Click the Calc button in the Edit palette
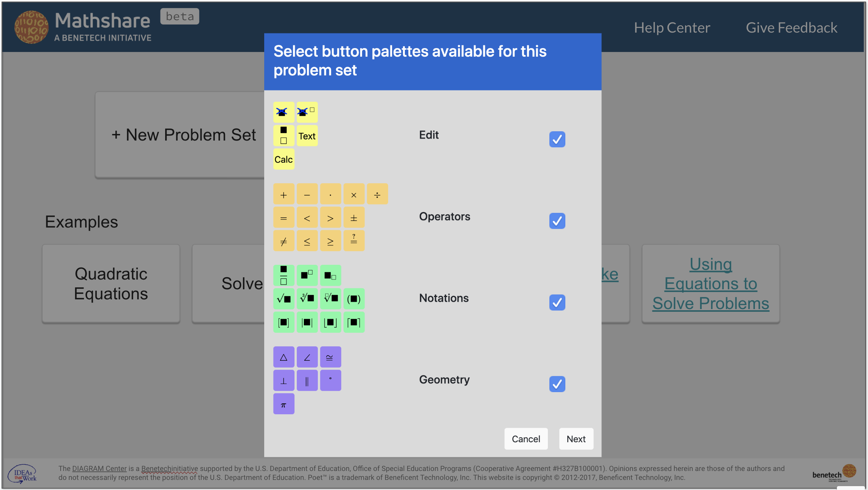Screen dimensions: 868x490 [284, 159]
